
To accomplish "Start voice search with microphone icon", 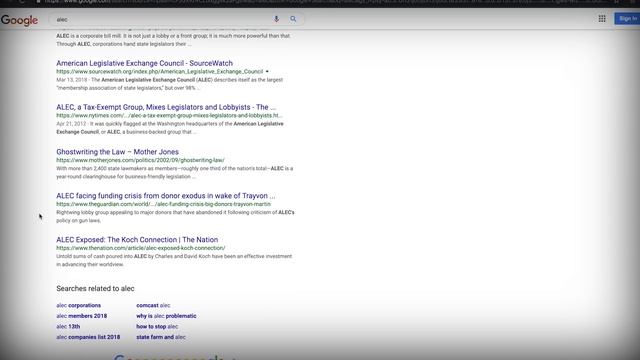I will click(x=276, y=19).
